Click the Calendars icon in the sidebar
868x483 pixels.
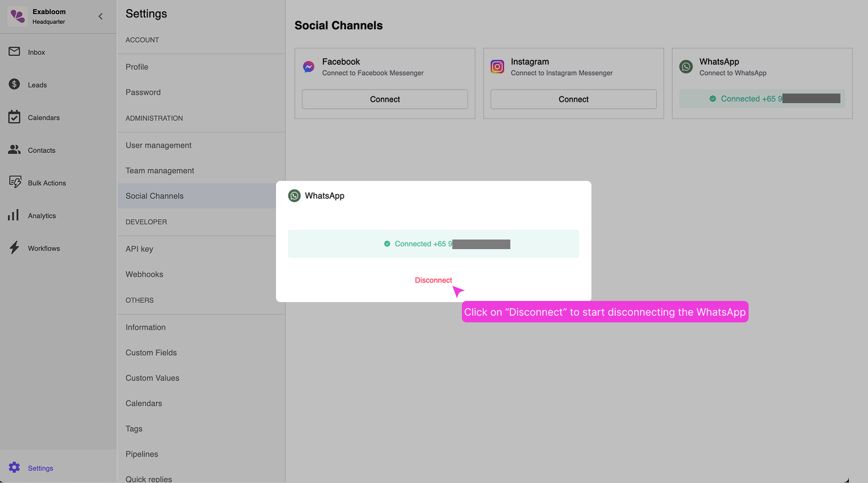click(x=15, y=117)
